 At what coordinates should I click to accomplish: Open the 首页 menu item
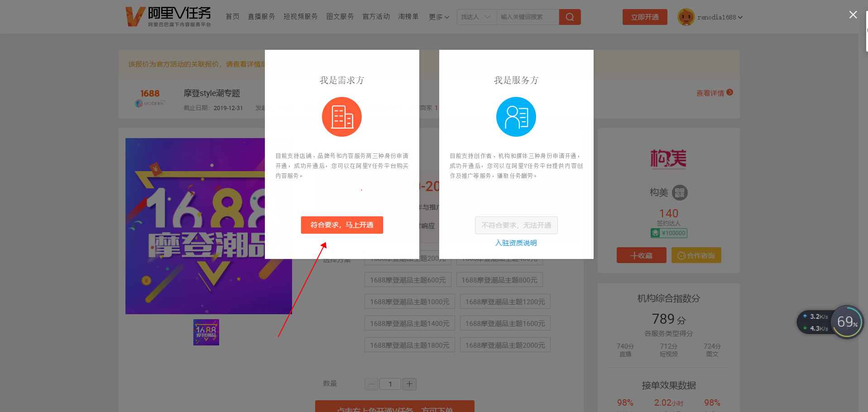(x=232, y=17)
